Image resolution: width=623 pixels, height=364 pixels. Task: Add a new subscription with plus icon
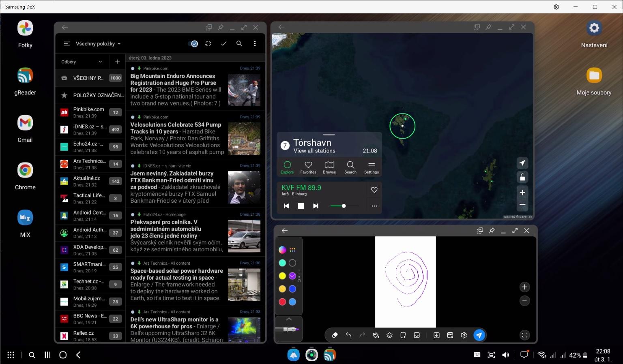[x=117, y=62]
